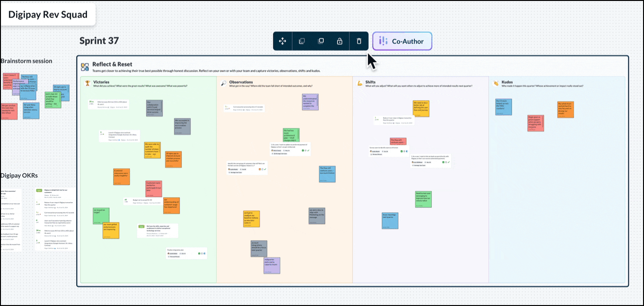The height and width of the screenshot is (306, 644).
Task: Open the "Finalize integration plan" card in Victories
Action: point(187,253)
